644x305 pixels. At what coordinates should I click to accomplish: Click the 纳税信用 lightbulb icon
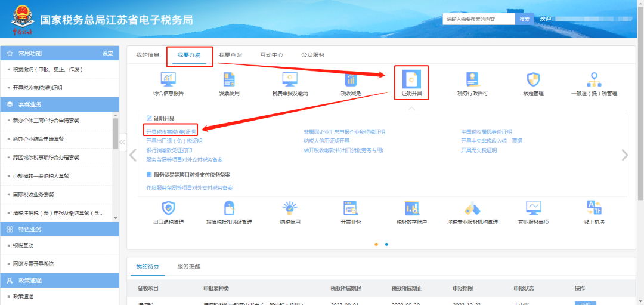(290, 208)
